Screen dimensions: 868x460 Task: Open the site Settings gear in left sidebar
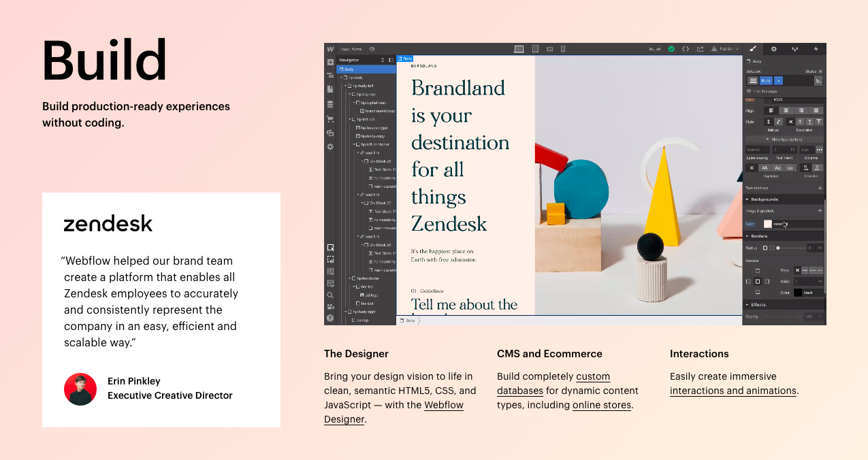tap(330, 146)
